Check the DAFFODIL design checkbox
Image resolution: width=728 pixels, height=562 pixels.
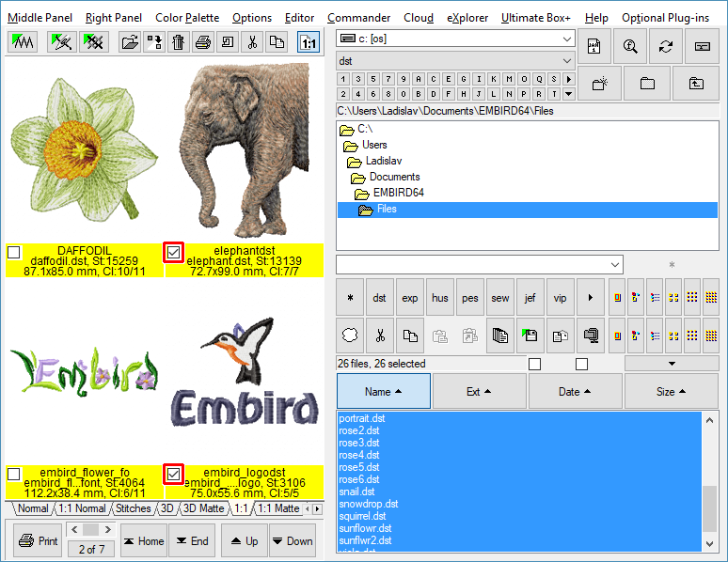click(13, 252)
